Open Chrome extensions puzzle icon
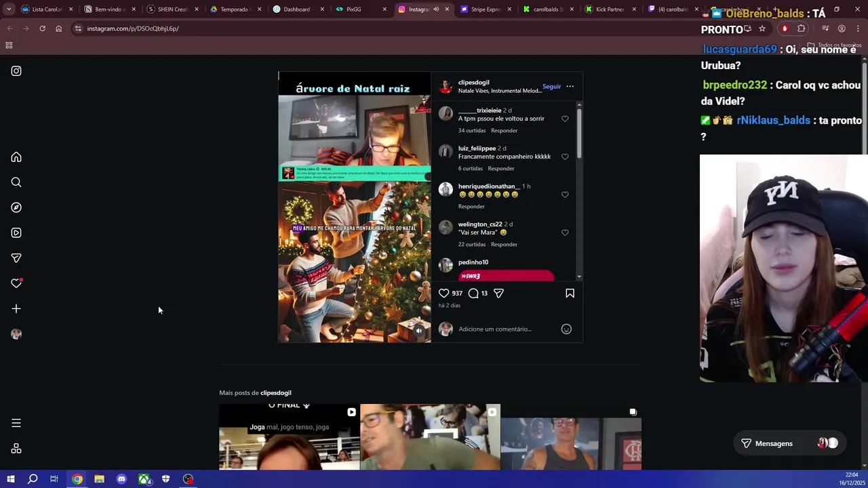Screen dimensions: 868x488 [802, 28]
